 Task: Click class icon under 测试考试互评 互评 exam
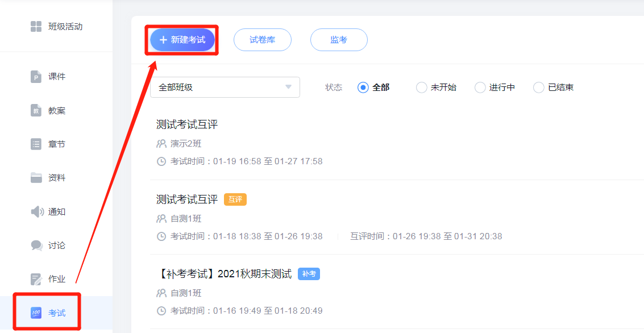161,218
